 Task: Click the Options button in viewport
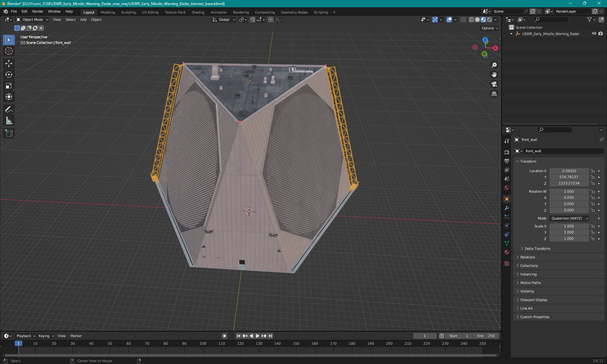tap(490, 28)
